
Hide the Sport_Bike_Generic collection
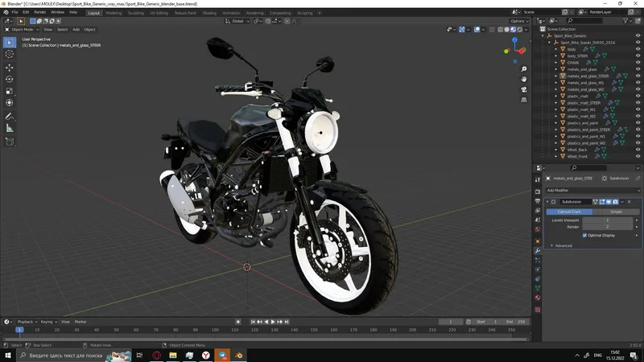[638, 35]
